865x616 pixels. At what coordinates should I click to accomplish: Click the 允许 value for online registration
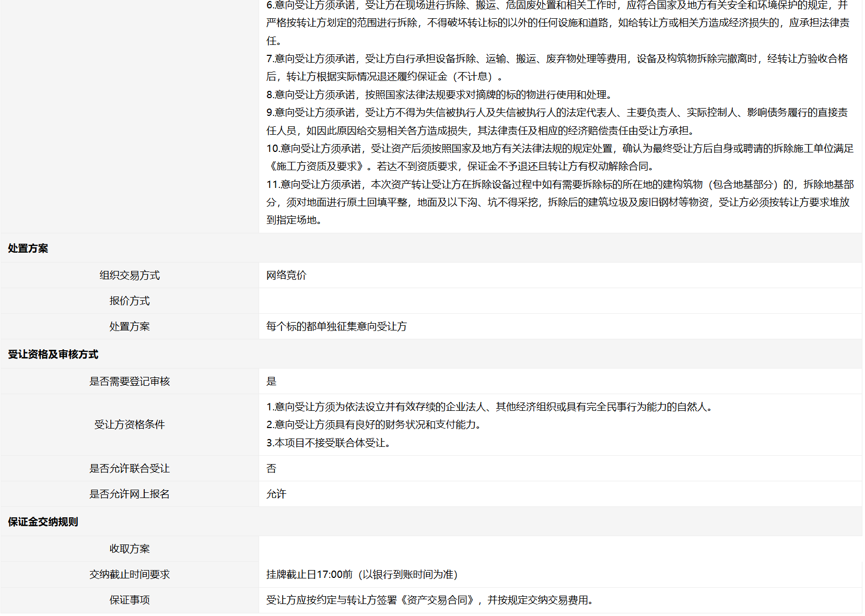(x=276, y=494)
